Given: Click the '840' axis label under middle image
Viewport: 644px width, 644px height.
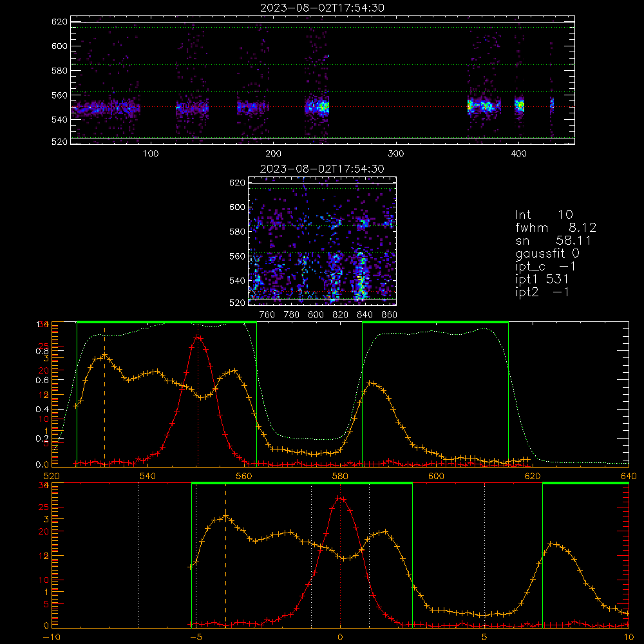Looking at the screenshot, I should pos(365,315).
